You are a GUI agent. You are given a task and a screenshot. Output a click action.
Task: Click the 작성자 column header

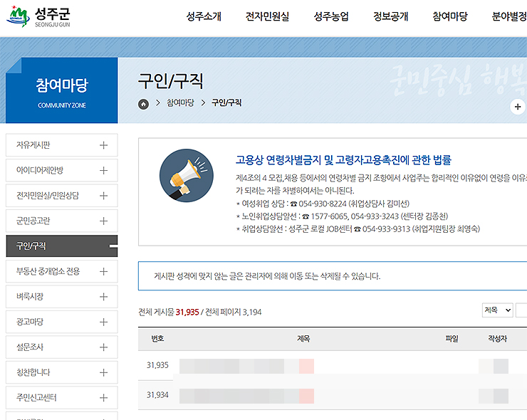[497, 339]
